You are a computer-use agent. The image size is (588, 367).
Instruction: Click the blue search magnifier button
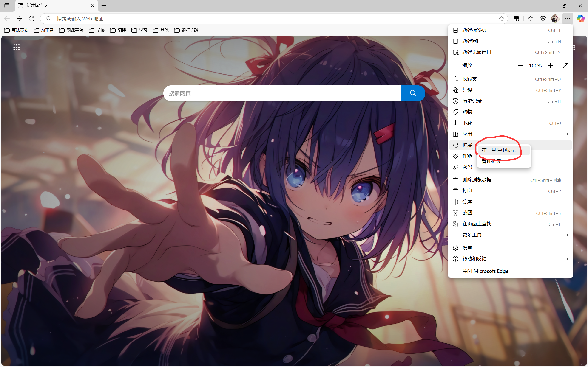(x=413, y=93)
